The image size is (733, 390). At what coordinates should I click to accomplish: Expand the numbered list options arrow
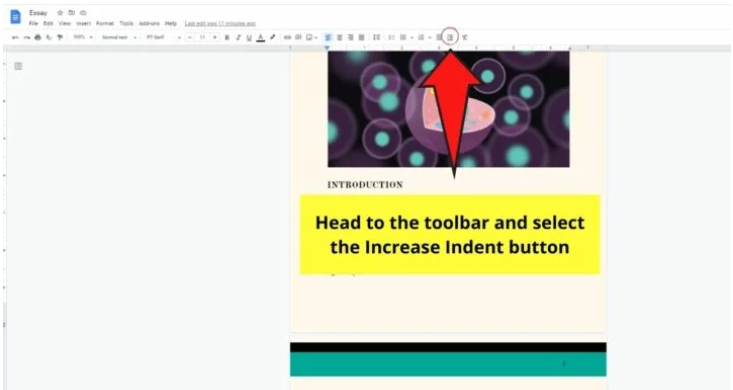[429, 38]
